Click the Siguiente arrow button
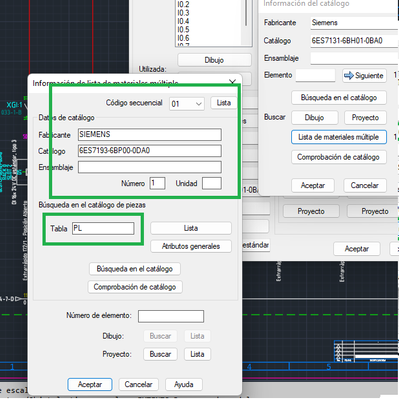Image resolution: width=399 pixels, height=400 pixels. coord(364,76)
